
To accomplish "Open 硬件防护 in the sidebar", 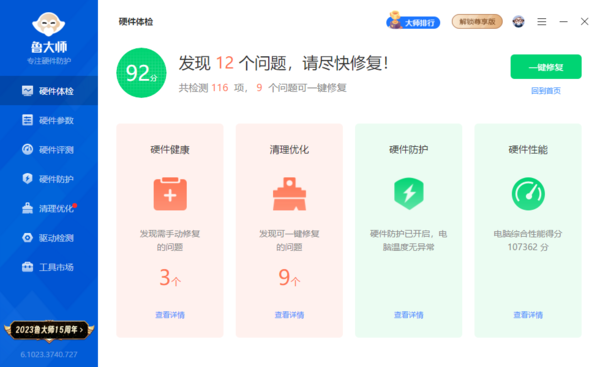I will tap(49, 179).
